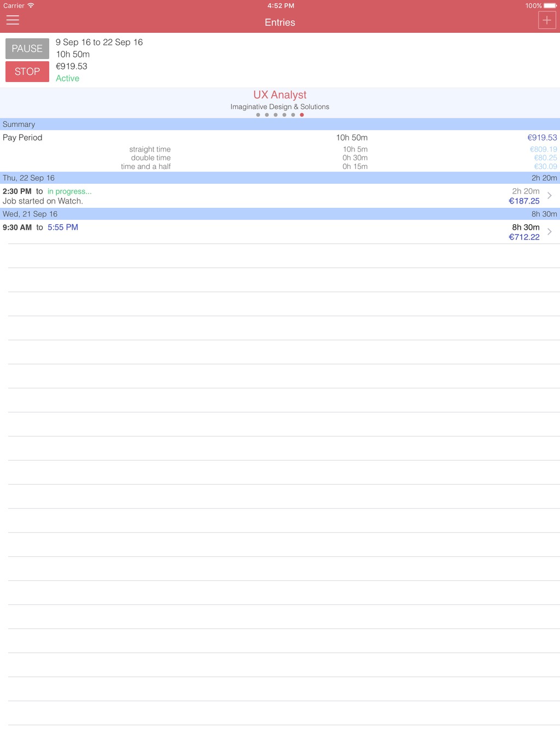Open the 9:30 AM entry chevron

(550, 232)
